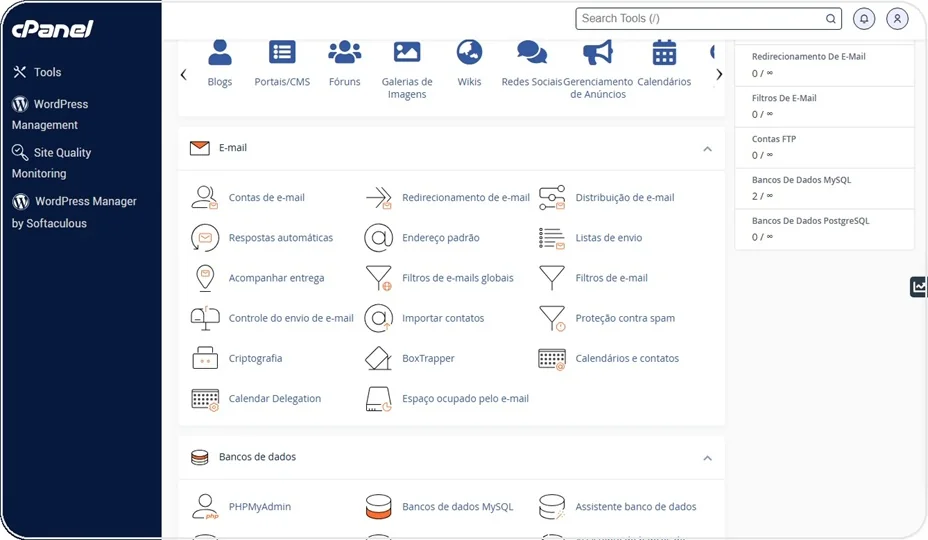Click the Calendar Delegation icon

pyautogui.click(x=205, y=399)
